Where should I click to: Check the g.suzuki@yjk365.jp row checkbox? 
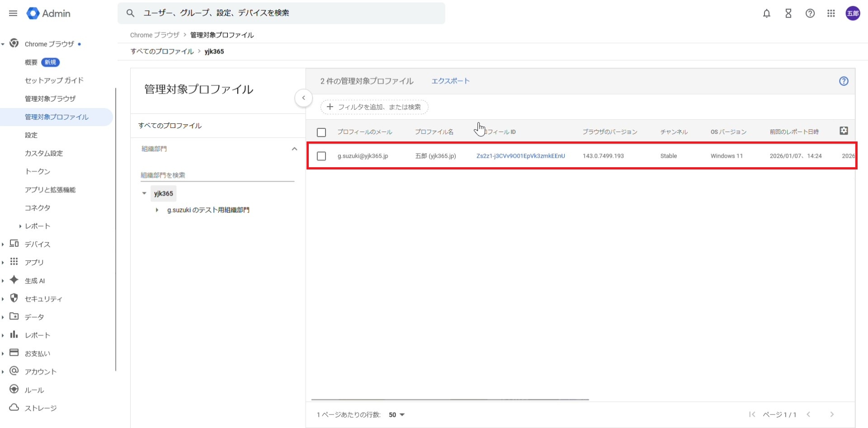(321, 156)
